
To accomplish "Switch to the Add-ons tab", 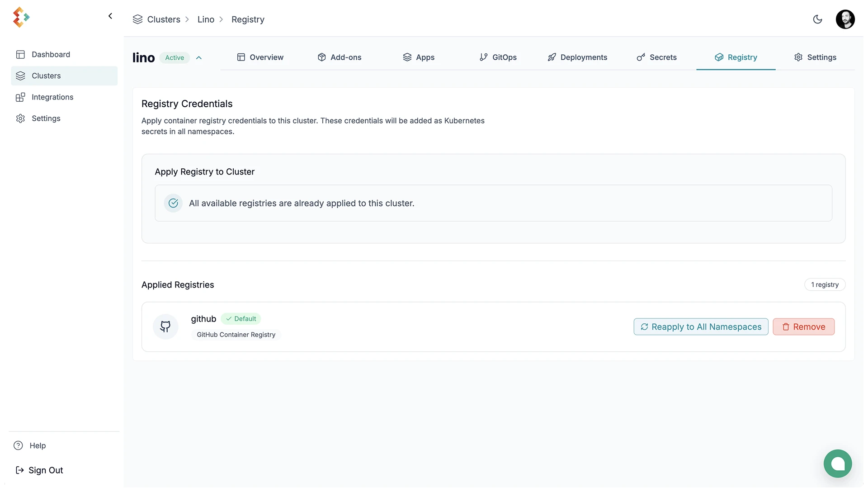I will pos(340,57).
